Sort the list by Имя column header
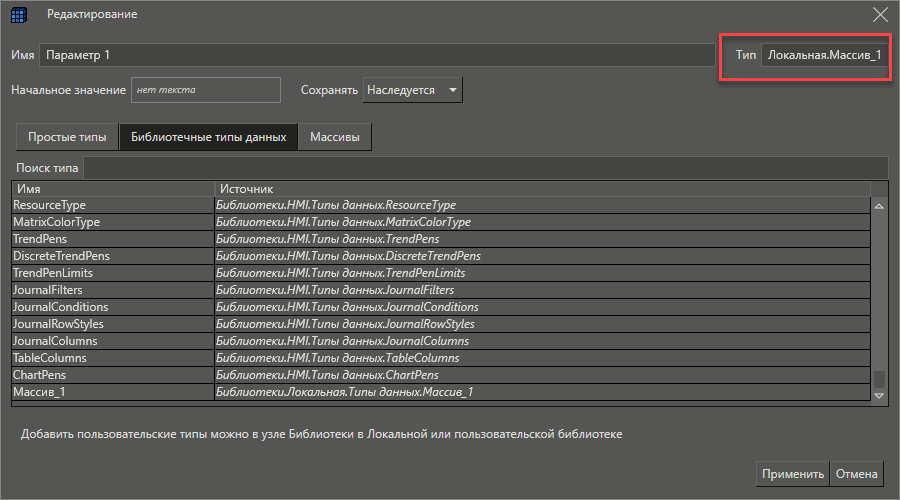Viewport: 900px width, 500px height. coord(113,188)
